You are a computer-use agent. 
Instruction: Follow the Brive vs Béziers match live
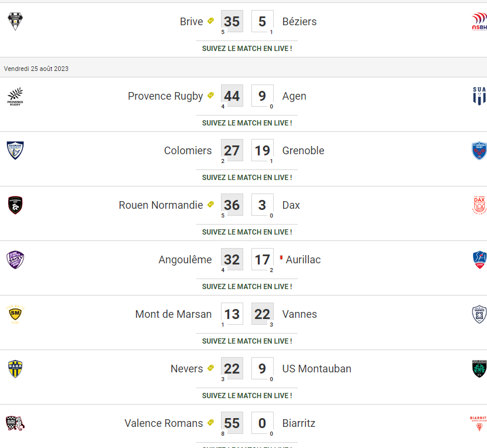pyautogui.click(x=247, y=49)
